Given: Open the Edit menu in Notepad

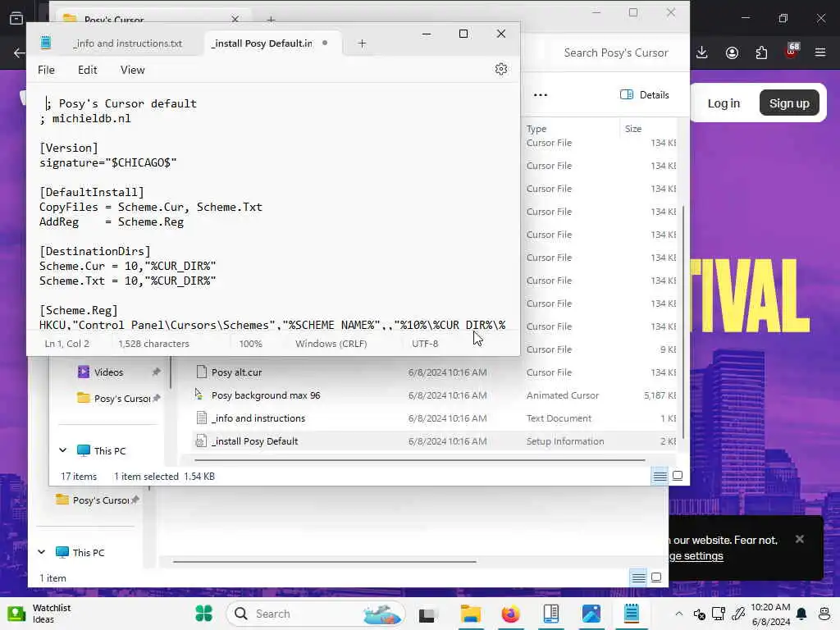Looking at the screenshot, I should pyautogui.click(x=87, y=70).
